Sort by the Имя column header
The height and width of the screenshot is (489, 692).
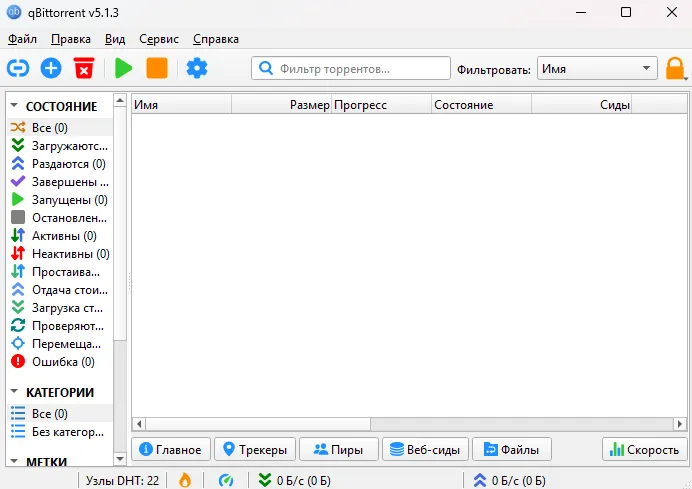point(181,105)
